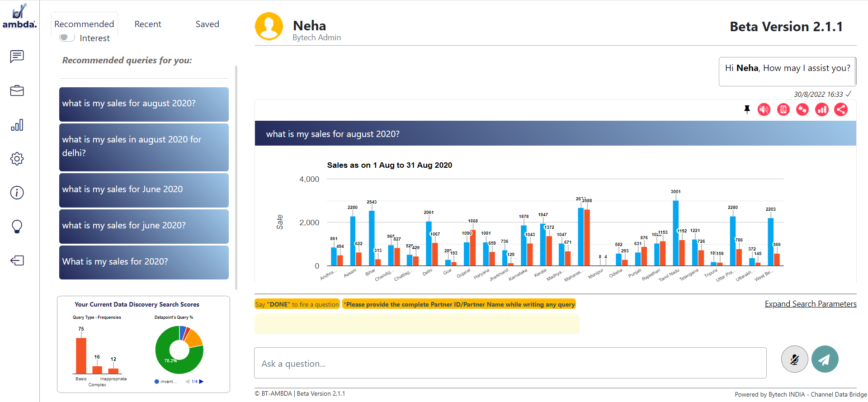Select query 'What is my sales for 2020?'
The height and width of the screenshot is (402, 868).
click(x=144, y=262)
